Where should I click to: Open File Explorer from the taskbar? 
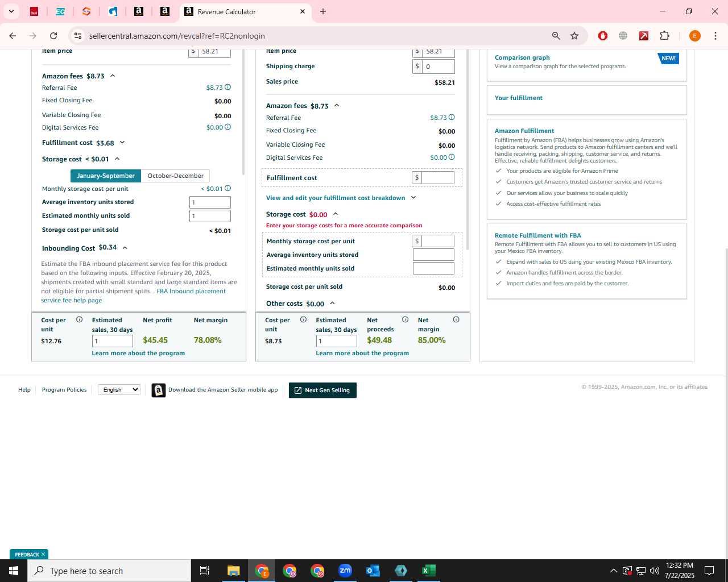(234, 571)
